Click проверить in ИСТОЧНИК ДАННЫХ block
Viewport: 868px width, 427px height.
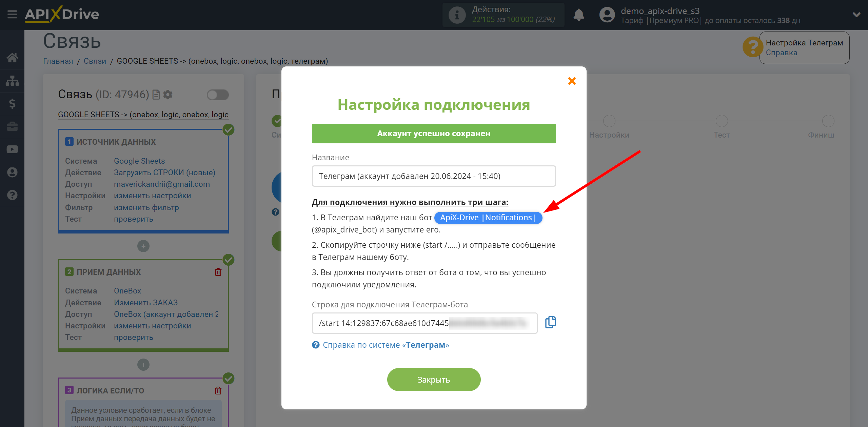tap(133, 219)
